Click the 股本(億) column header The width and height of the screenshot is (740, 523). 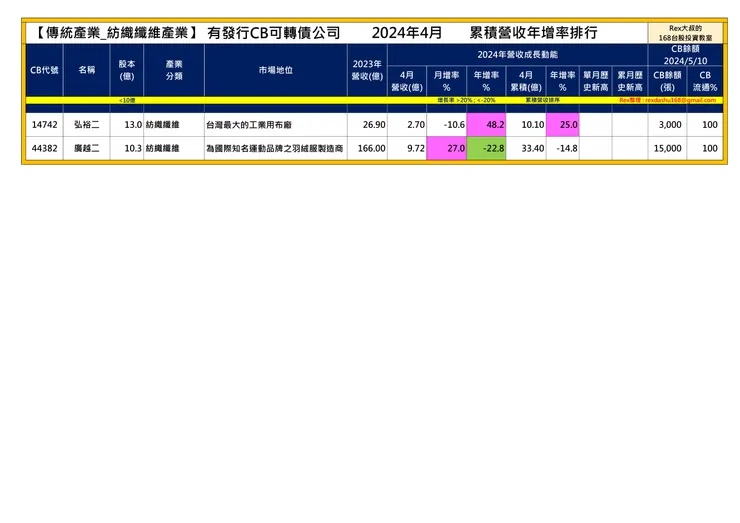pyautogui.click(x=126, y=70)
